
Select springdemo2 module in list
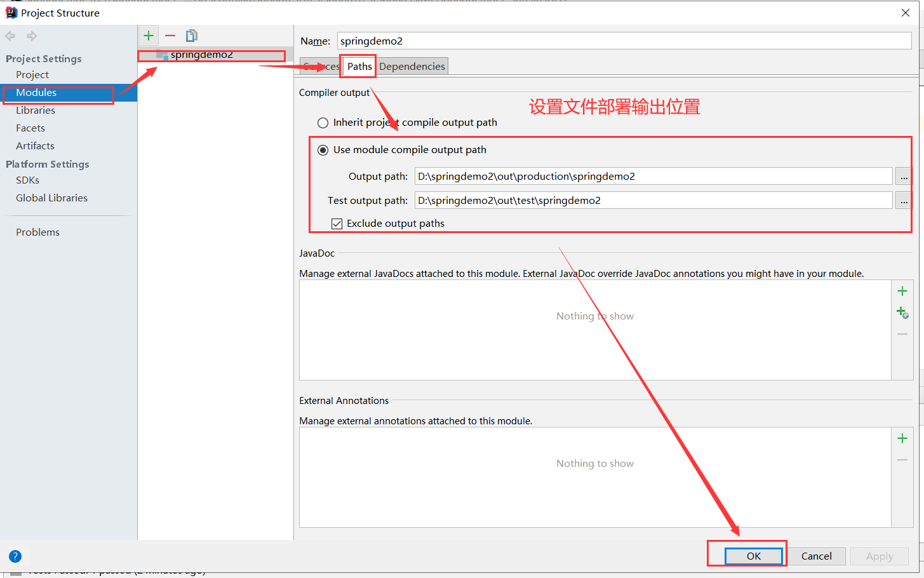(215, 55)
